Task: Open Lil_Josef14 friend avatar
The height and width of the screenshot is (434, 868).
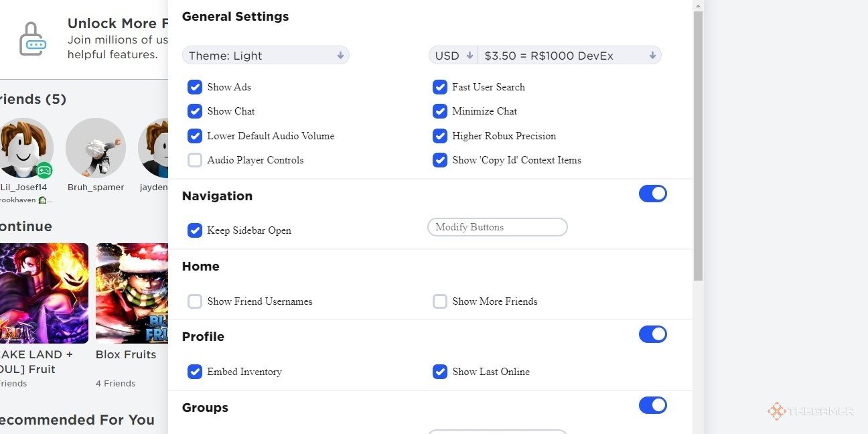Action: (24, 148)
